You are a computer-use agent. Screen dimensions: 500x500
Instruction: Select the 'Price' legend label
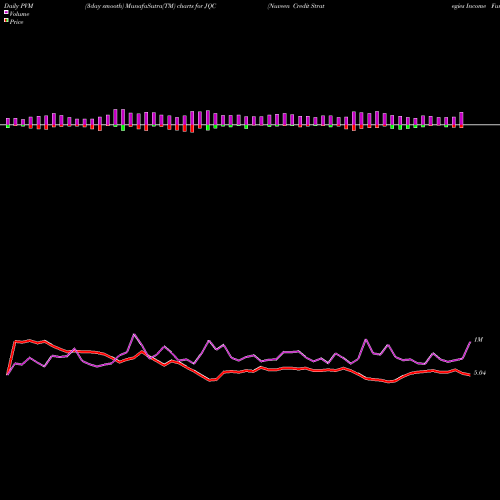16,22
